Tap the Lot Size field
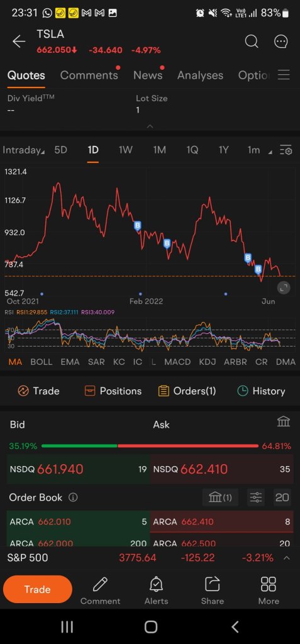This screenshot has height=644, width=300. pyautogui.click(x=152, y=104)
